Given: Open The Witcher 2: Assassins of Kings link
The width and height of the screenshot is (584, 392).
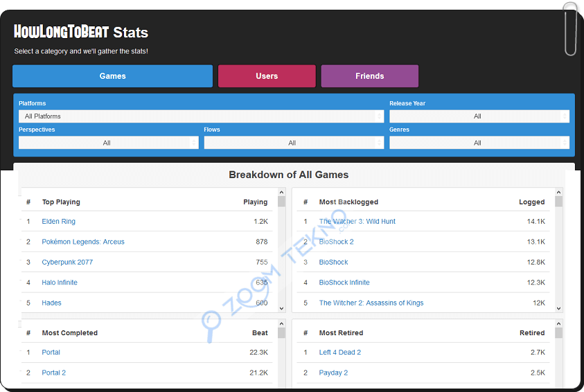Looking at the screenshot, I should pos(371,303).
